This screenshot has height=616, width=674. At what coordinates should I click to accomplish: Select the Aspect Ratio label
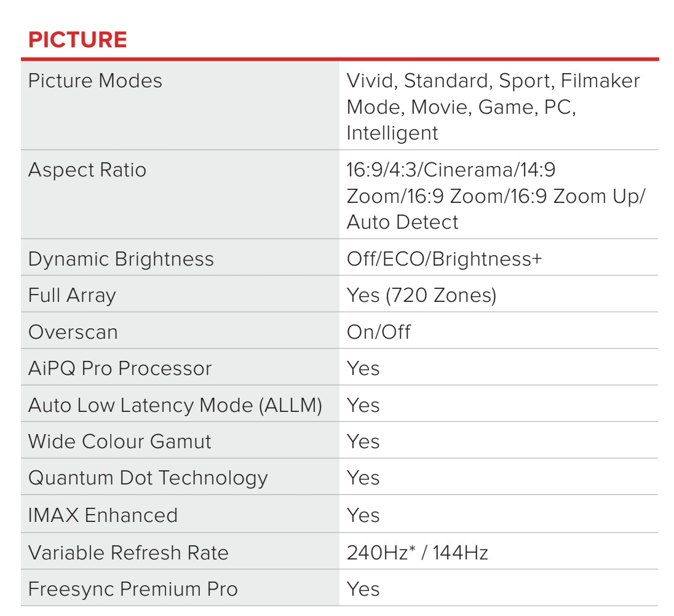point(87,170)
